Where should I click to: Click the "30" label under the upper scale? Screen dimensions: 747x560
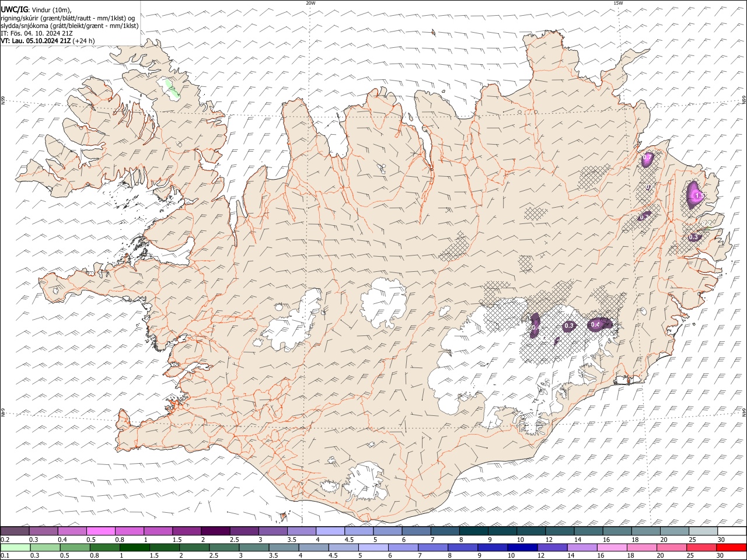tap(721, 540)
